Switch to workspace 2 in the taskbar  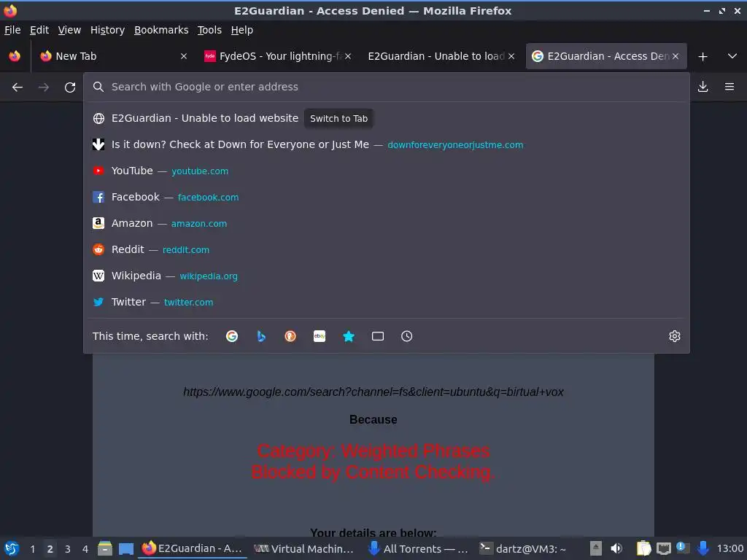[50, 549]
